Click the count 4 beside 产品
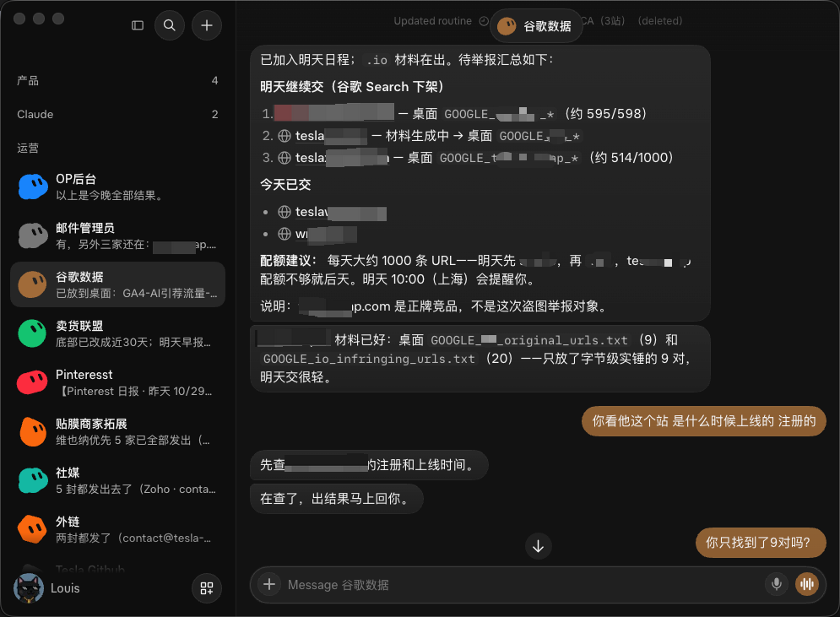 [x=214, y=80]
